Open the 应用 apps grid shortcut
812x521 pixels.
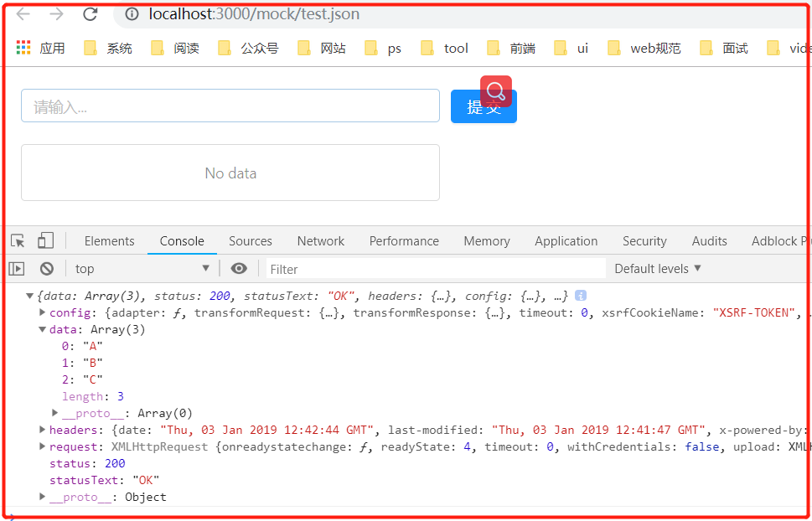[x=40, y=49]
